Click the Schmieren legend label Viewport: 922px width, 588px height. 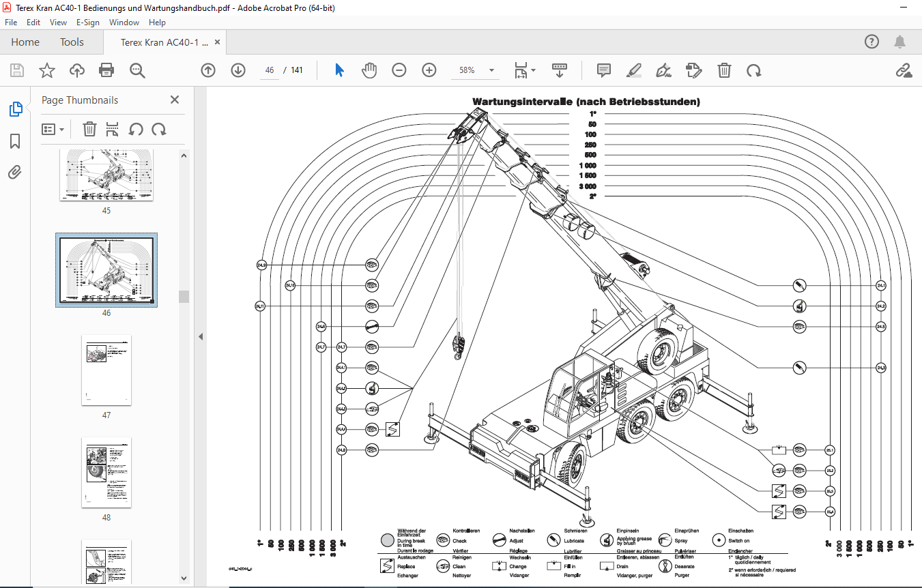pos(575,531)
